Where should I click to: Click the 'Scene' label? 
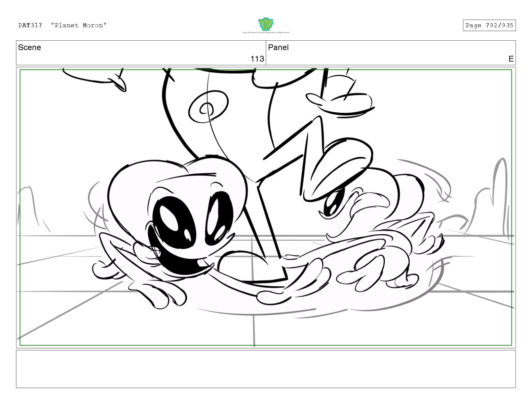(29, 47)
